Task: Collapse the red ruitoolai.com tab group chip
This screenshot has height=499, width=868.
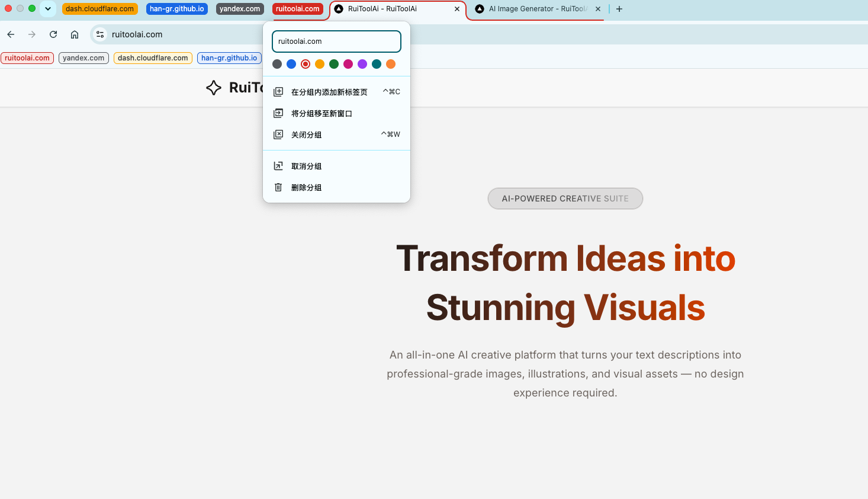Action: [x=298, y=9]
